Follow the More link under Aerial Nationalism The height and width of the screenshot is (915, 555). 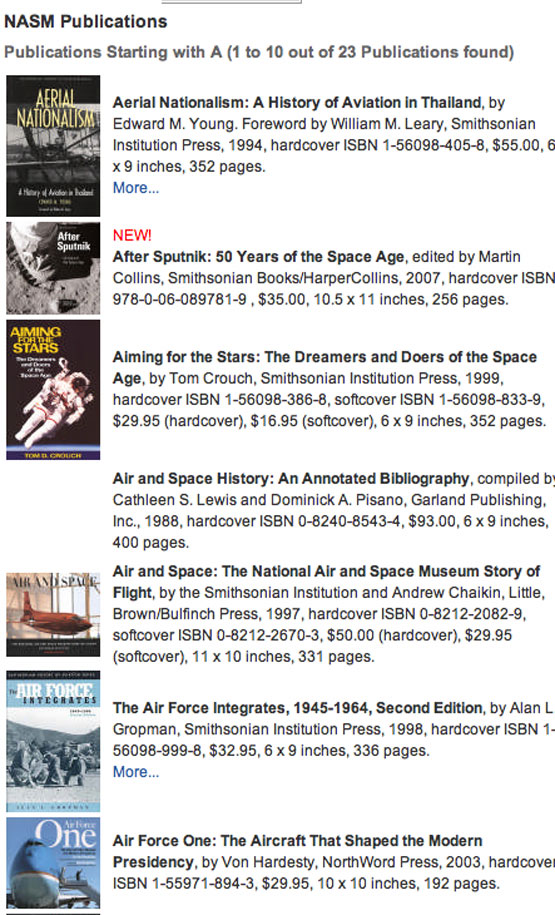point(135,188)
